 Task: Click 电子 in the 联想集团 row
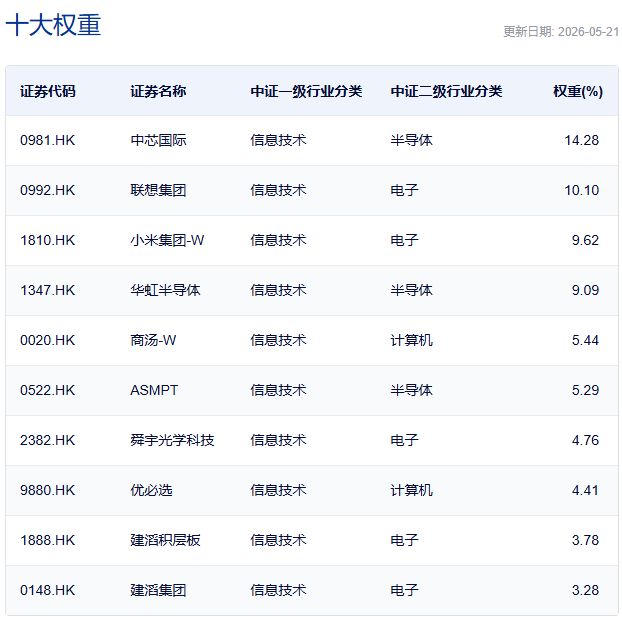click(404, 190)
